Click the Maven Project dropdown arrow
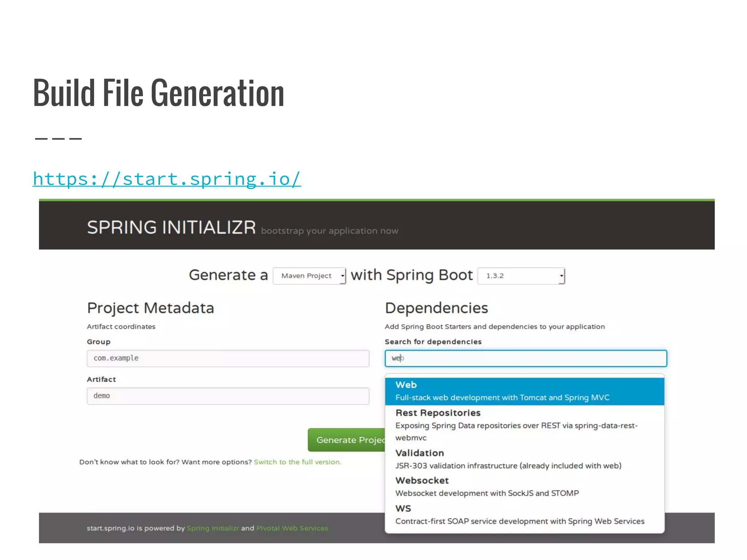 [342, 276]
